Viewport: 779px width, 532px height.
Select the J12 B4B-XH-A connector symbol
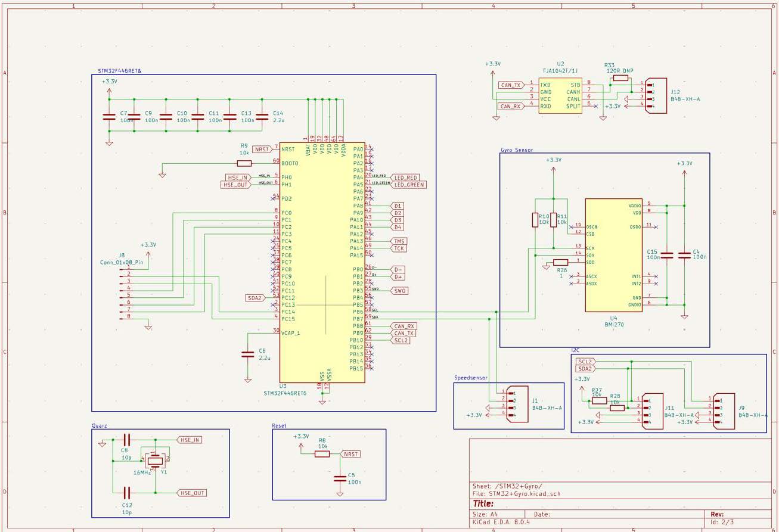654,95
